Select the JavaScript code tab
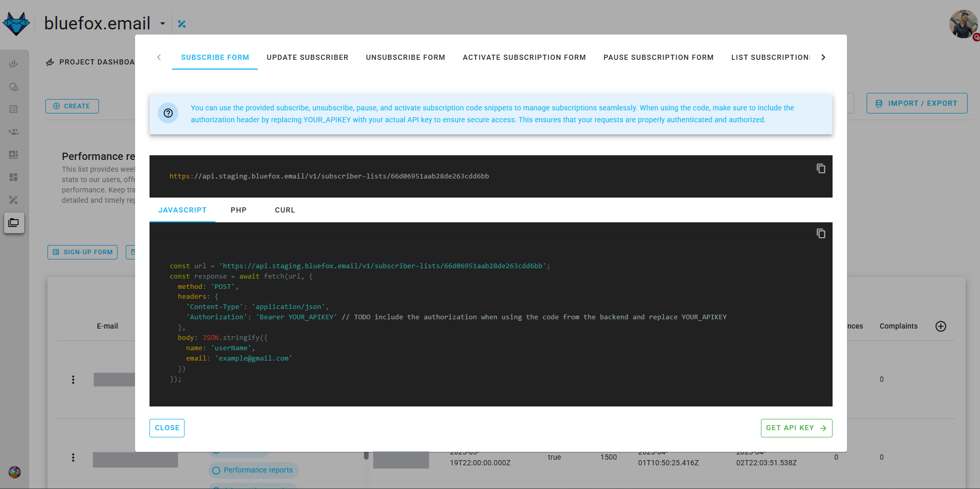 [182, 210]
